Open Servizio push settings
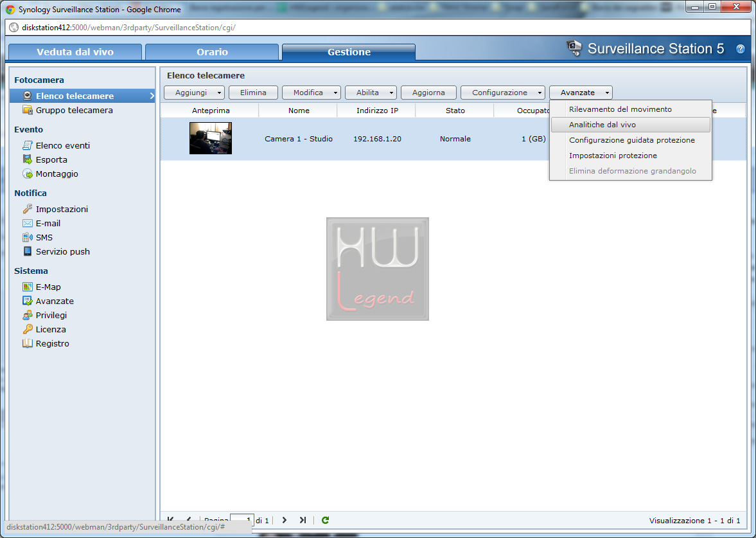Screen dimensions: 756x538 point(63,251)
